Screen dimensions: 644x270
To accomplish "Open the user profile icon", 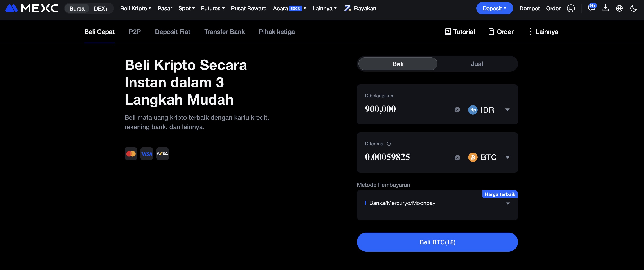I will [x=571, y=8].
